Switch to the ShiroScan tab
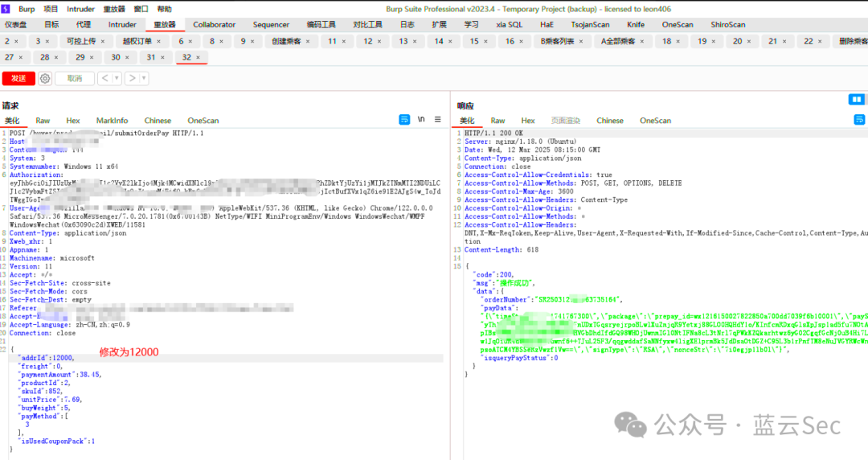The height and width of the screenshot is (460, 868). coord(728,24)
